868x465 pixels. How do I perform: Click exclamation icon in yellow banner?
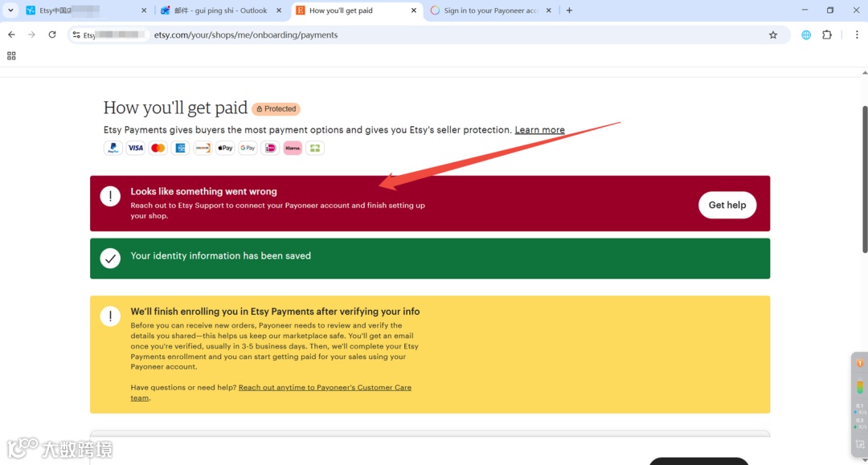(110, 316)
